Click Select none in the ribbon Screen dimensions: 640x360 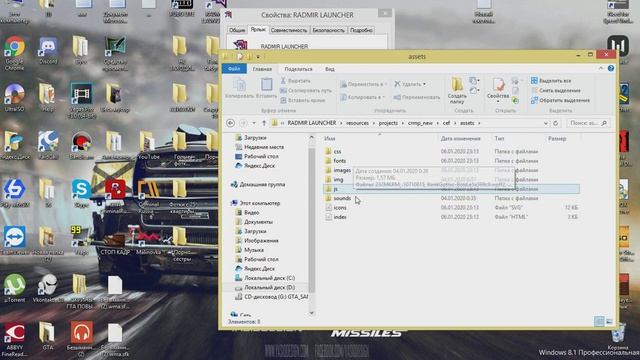click(x=556, y=90)
